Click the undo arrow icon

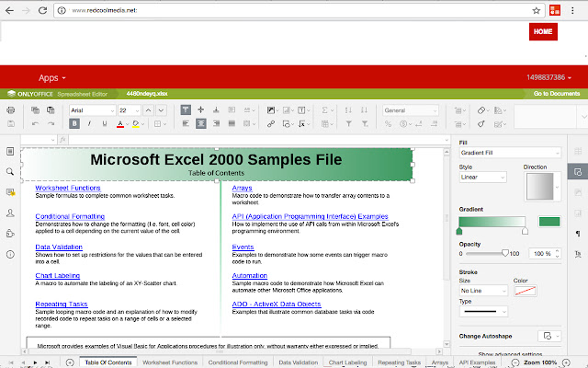(x=36, y=123)
